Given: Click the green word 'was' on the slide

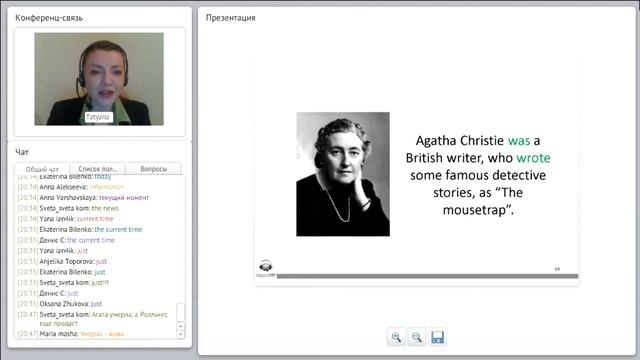Looking at the screenshot, I should [x=519, y=141].
